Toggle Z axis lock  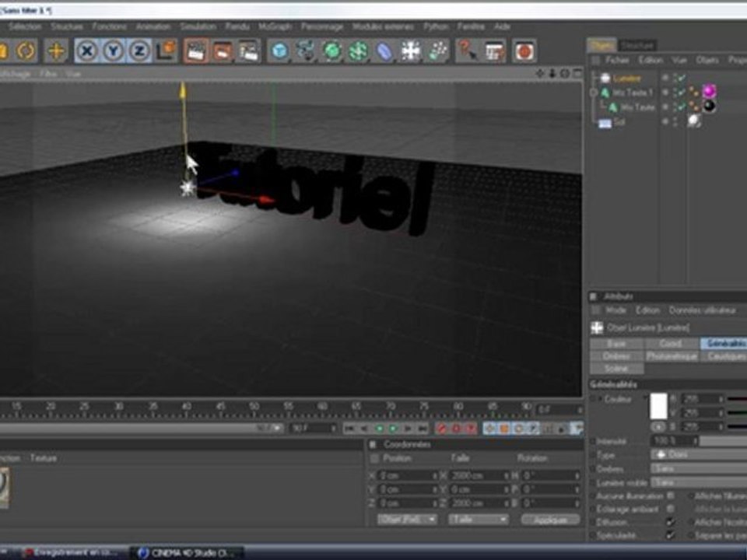pos(139,51)
